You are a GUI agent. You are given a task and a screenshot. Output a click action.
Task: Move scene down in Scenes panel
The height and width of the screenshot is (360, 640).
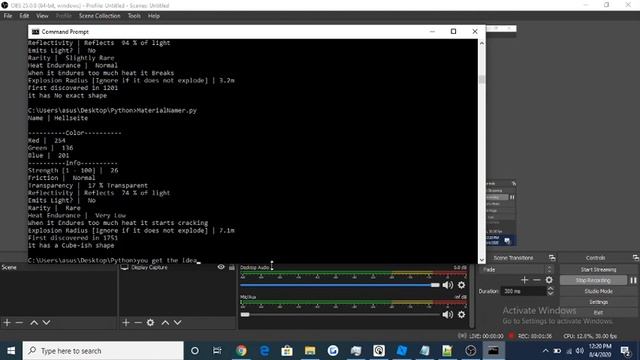(47, 322)
